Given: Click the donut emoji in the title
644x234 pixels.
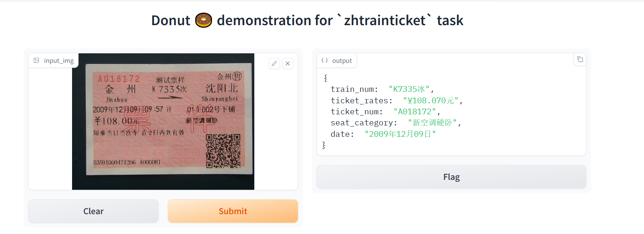Looking at the screenshot, I should [x=203, y=21].
